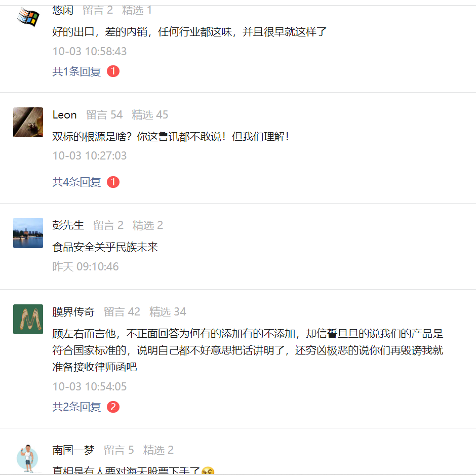Open Leon's wooden avatar picture

[28, 123]
